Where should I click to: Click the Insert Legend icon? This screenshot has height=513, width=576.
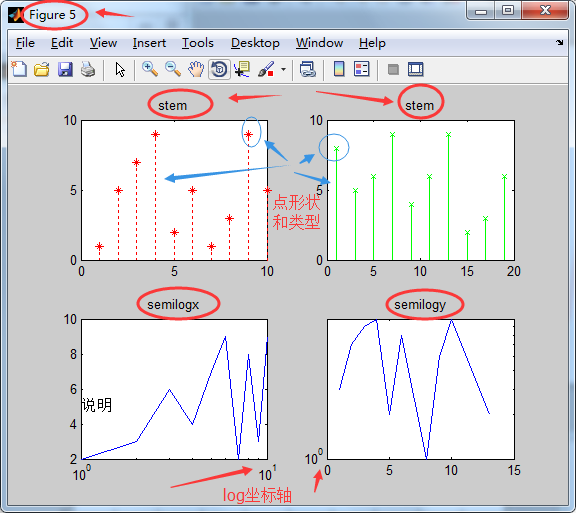(361, 69)
